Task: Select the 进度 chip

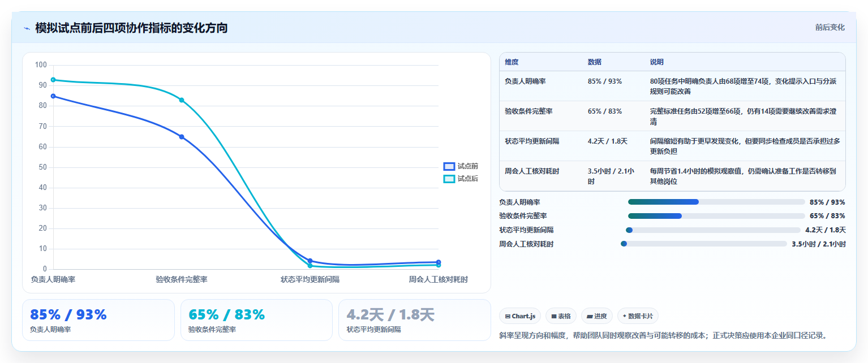Action: pyautogui.click(x=597, y=316)
